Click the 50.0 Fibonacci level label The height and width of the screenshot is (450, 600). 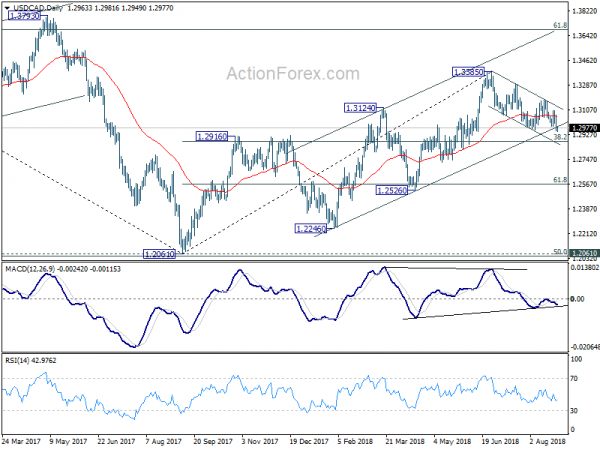(560, 241)
